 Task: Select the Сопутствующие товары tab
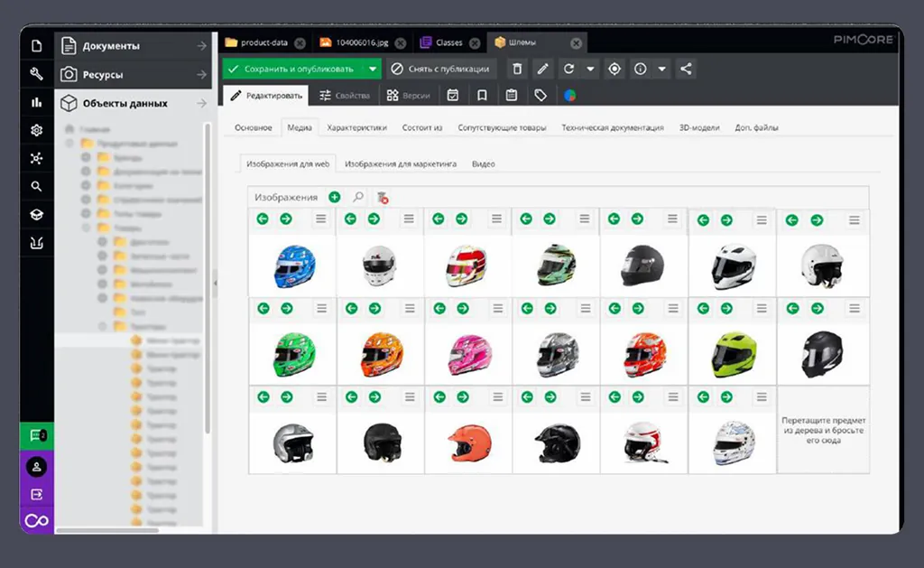[502, 127]
